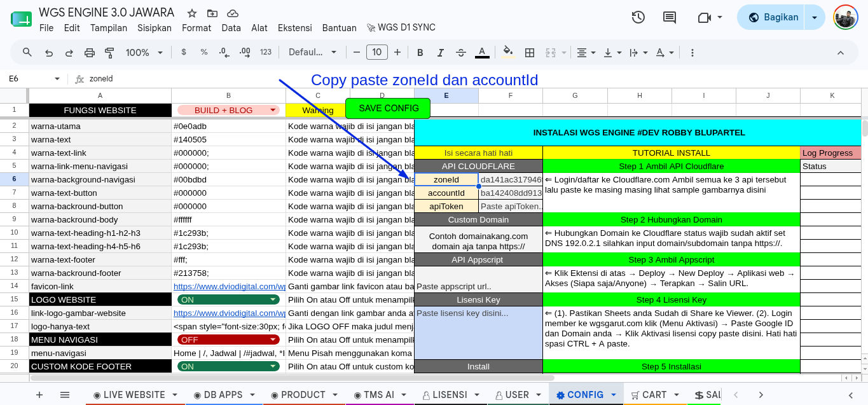The width and height of the screenshot is (868, 405).
Task: Select column E header
Action: (x=446, y=95)
